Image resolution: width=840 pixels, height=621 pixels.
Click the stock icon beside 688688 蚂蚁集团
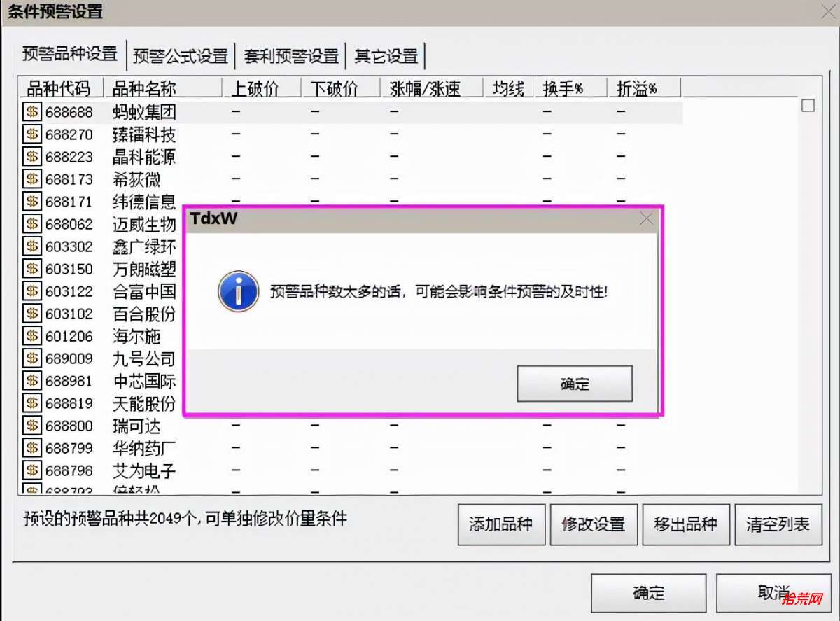(32, 111)
